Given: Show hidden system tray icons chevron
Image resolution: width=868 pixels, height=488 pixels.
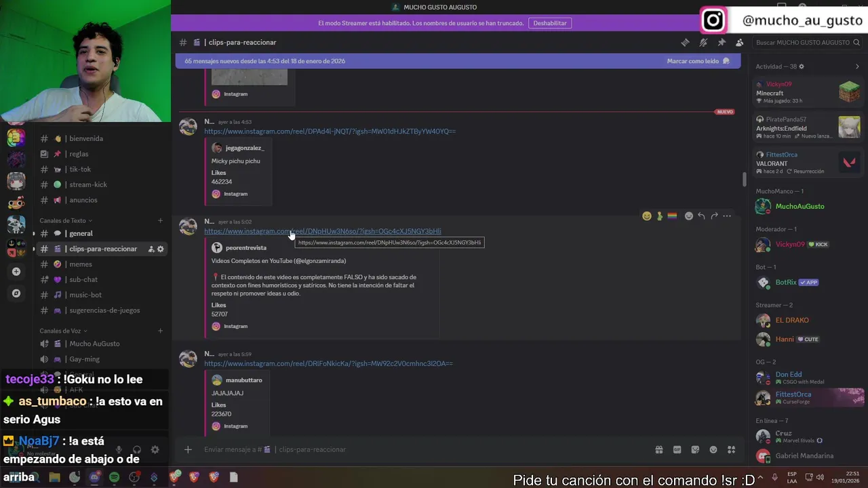Looking at the screenshot, I should pyautogui.click(x=760, y=477).
